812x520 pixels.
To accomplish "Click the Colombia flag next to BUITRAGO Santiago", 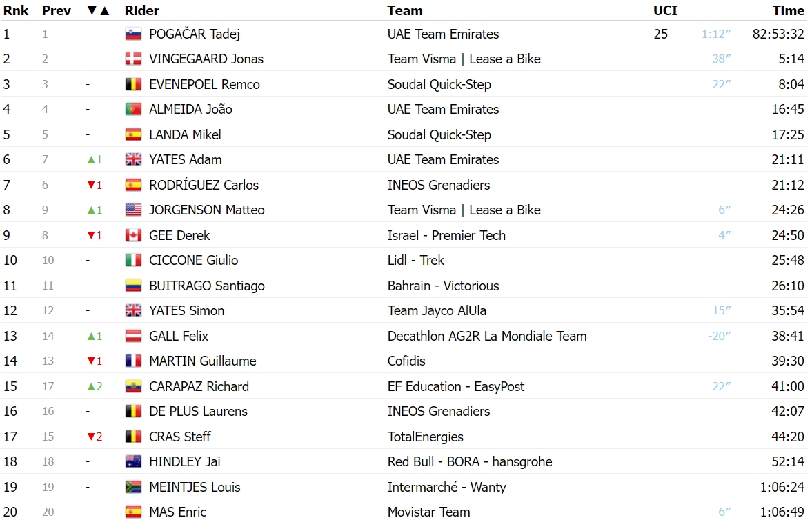I will [x=134, y=286].
